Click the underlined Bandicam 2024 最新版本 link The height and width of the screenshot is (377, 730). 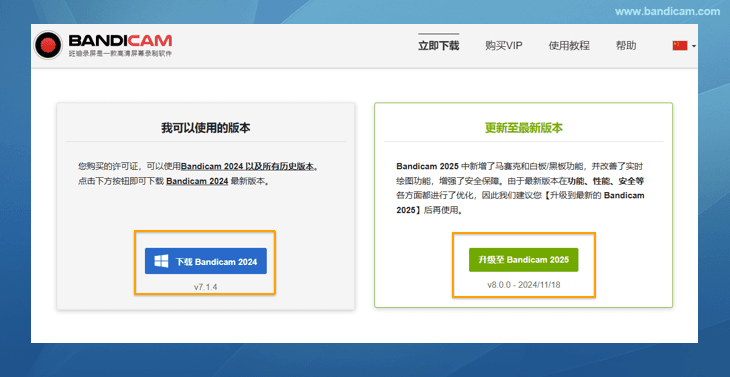pyautogui.click(x=197, y=182)
